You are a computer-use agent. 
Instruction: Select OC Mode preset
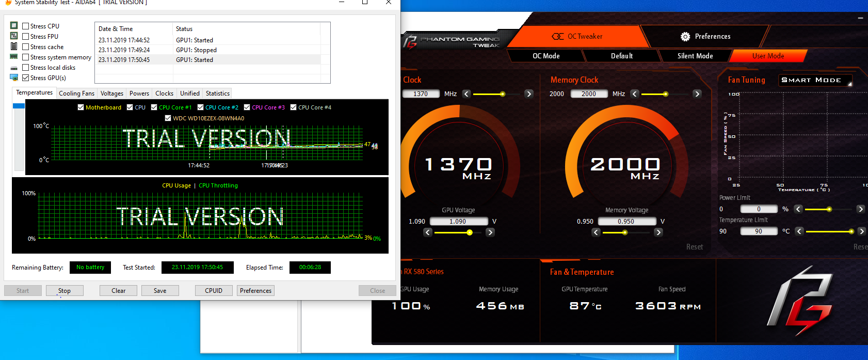point(546,56)
